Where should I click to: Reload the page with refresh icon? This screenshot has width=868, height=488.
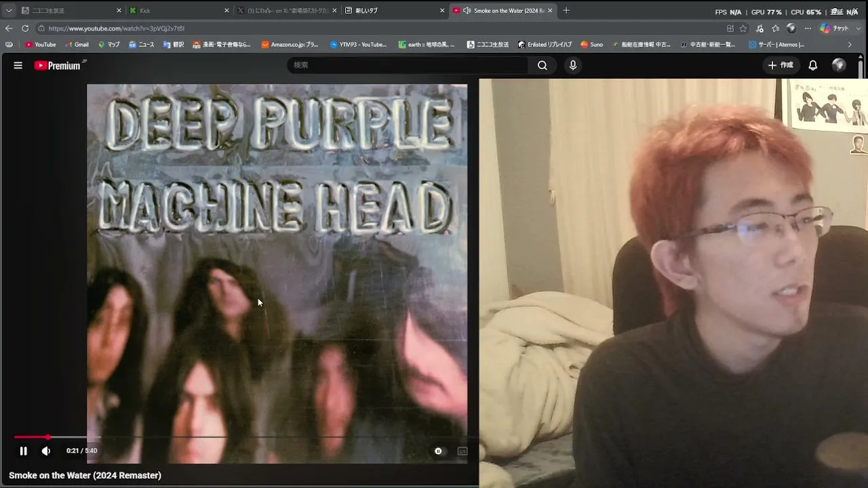tap(25, 28)
